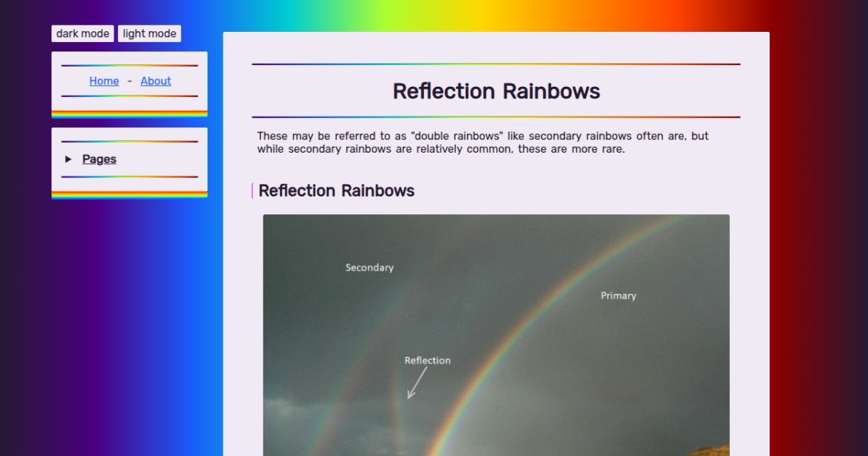Click the hyphen between Home and About
The height and width of the screenshot is (456, 868).
click(129, 81)
